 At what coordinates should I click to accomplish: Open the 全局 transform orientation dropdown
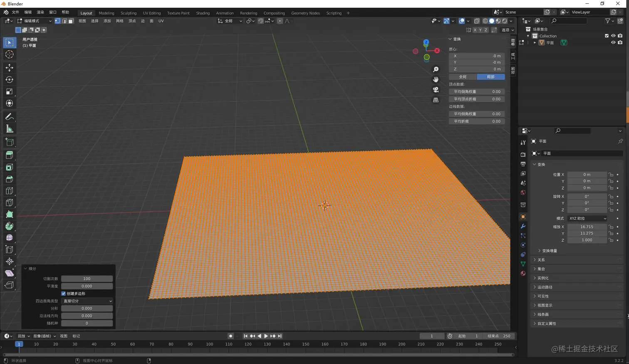(x=230, y=21)
